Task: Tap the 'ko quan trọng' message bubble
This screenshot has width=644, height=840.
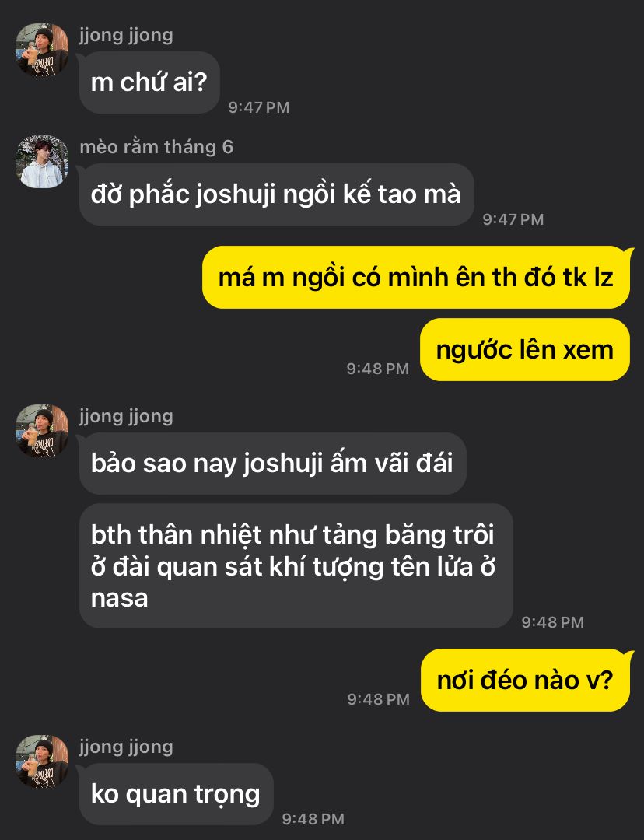Action: (177, 794)
